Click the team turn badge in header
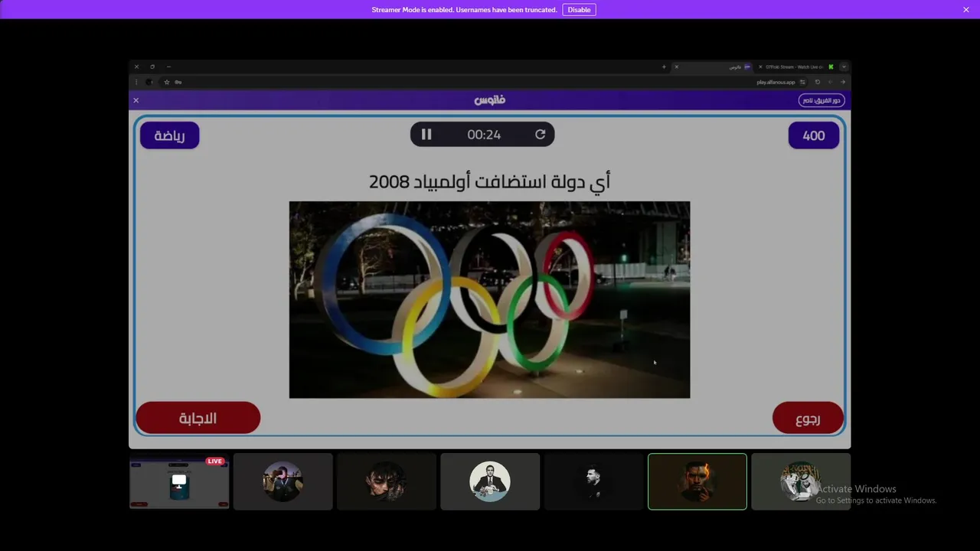This screenshot has height=551, width=980. pyautogui.click(x=822, y=100)
